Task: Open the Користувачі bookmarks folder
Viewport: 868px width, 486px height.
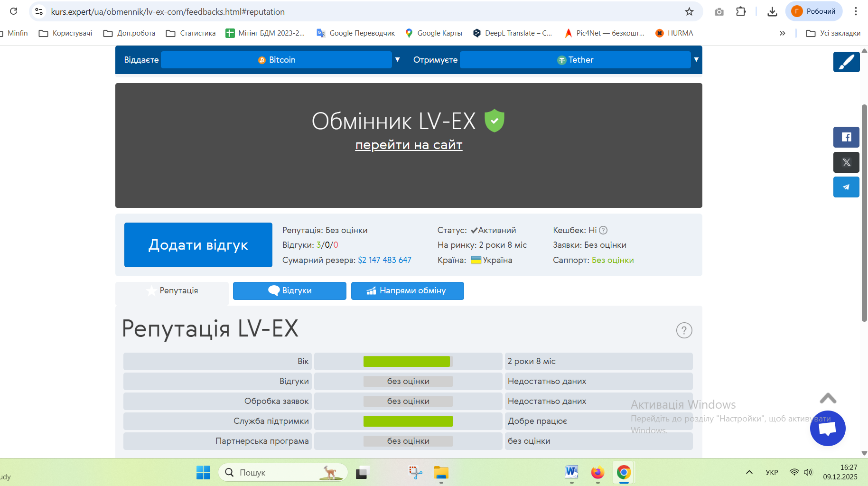Action: click(65, 33)
